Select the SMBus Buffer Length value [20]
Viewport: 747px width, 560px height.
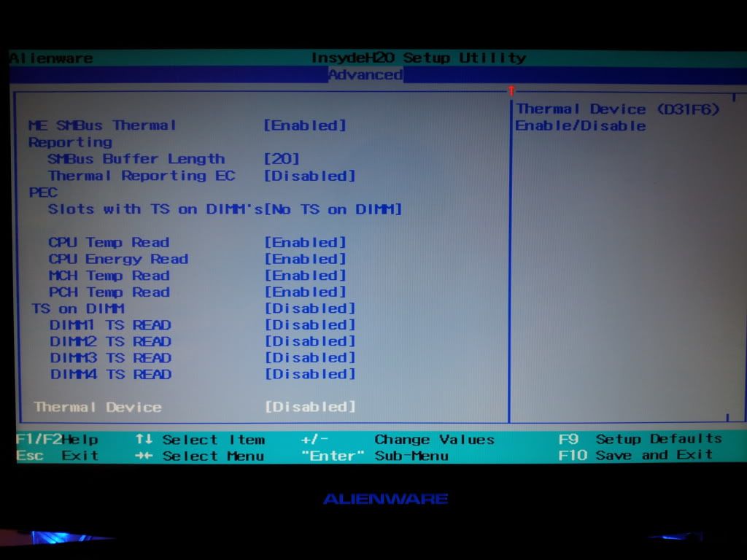tap(282, 158)
